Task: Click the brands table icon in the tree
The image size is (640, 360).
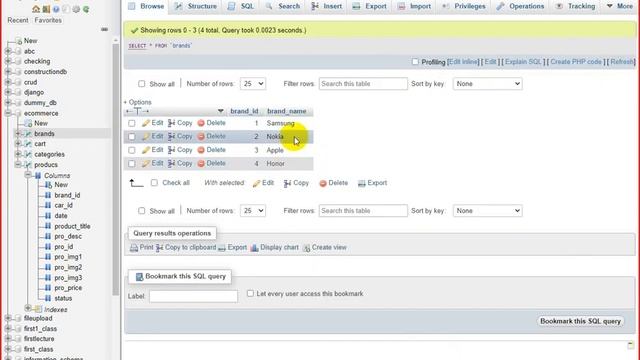Action: point(28,133)
